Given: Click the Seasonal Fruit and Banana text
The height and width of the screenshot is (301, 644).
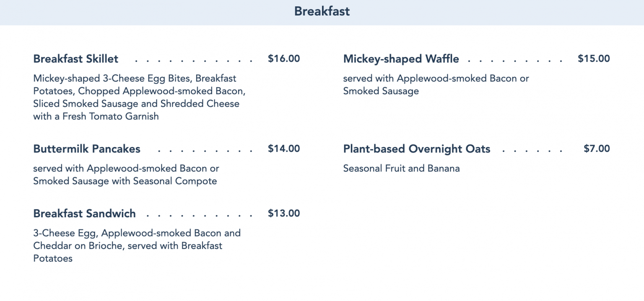Looking at the screenshot, I should pyautogui.click(x=401, y=168).
